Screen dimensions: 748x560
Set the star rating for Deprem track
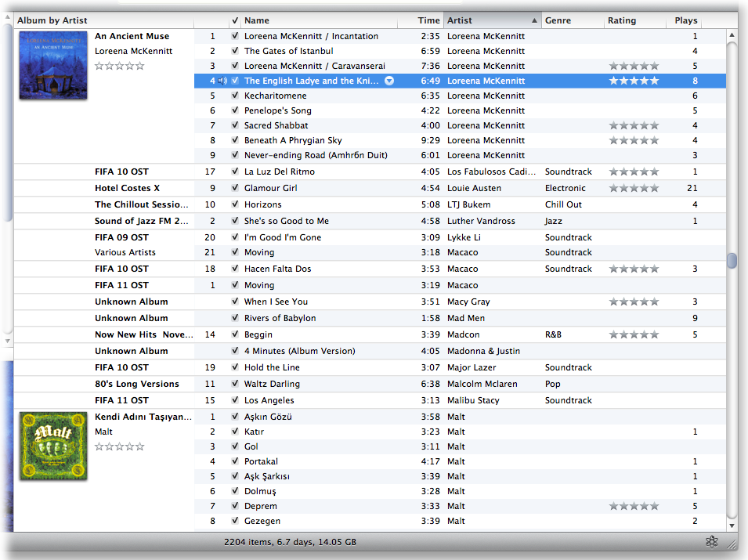(634, 506)
